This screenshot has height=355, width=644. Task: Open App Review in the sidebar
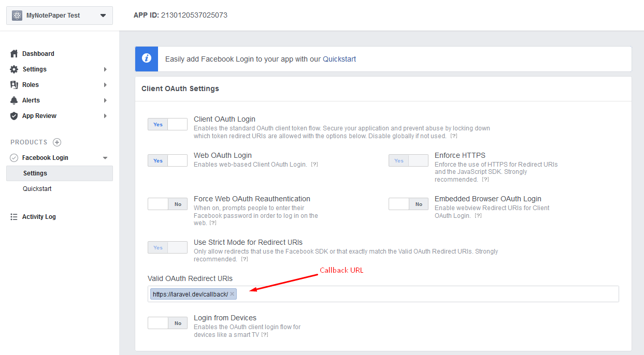pos(39,116)
